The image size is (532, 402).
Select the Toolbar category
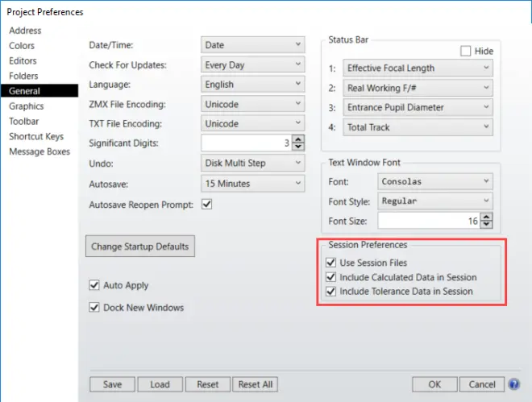(23, 122)
